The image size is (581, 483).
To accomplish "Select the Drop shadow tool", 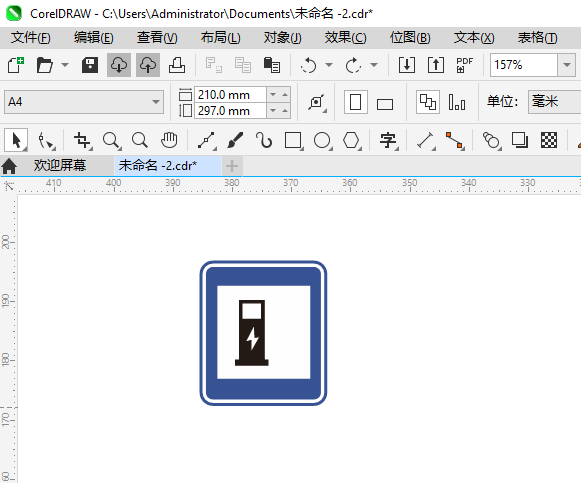I will [520, 140].
